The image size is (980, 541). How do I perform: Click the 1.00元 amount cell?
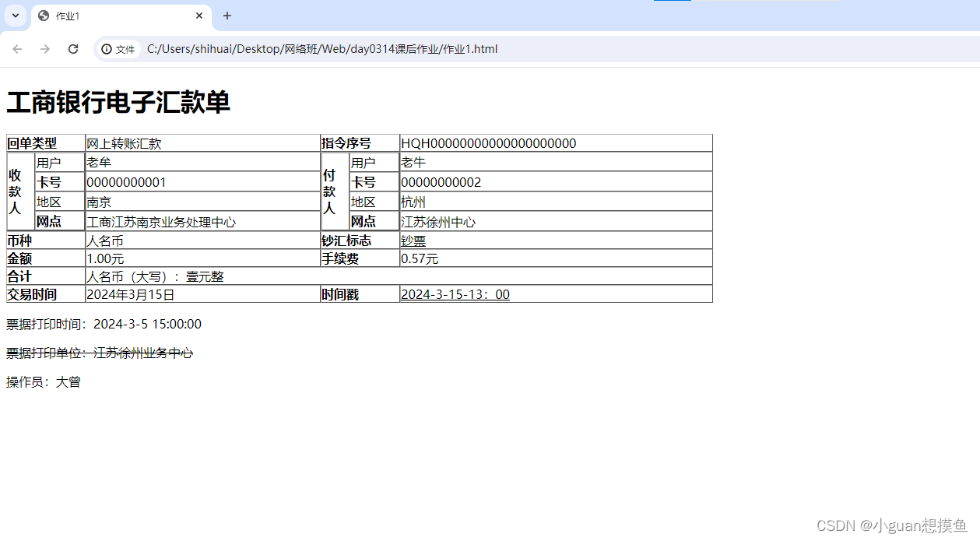[203, 258]
